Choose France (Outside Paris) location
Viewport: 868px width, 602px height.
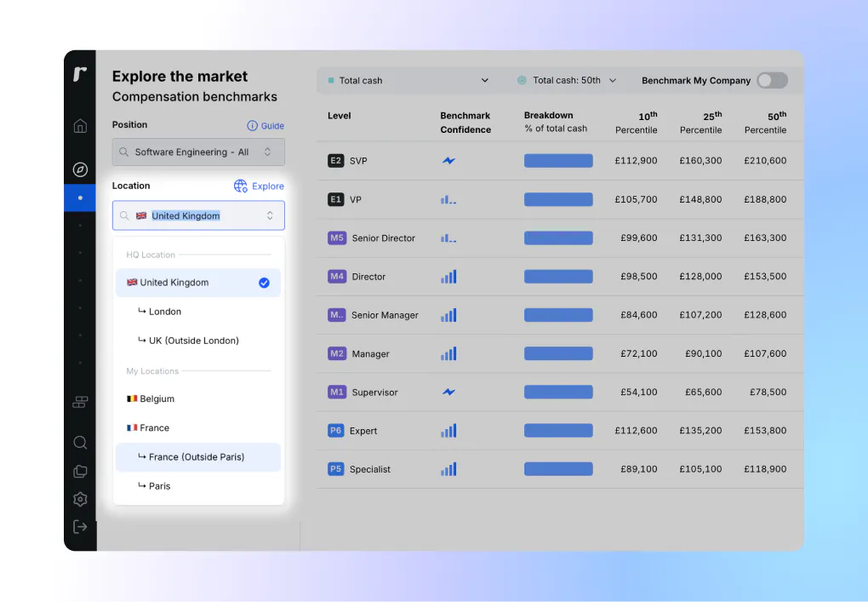pos(197,457)
